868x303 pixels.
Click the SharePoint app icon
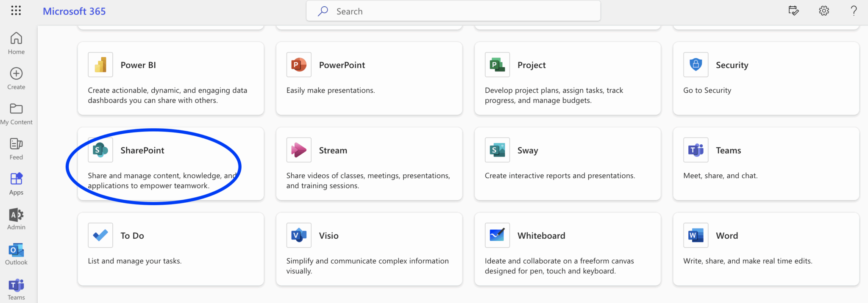point(100,150)
